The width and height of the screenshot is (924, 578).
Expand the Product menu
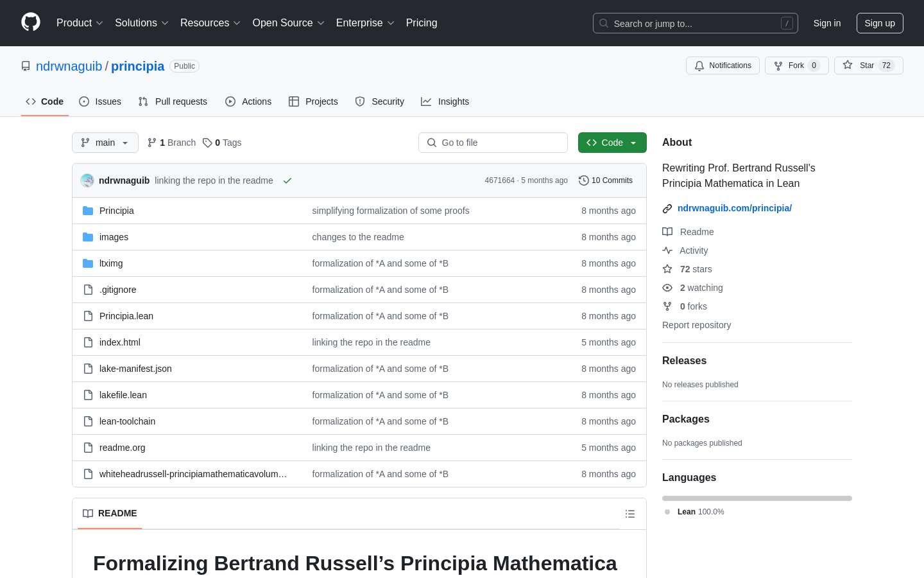(80, 23)
